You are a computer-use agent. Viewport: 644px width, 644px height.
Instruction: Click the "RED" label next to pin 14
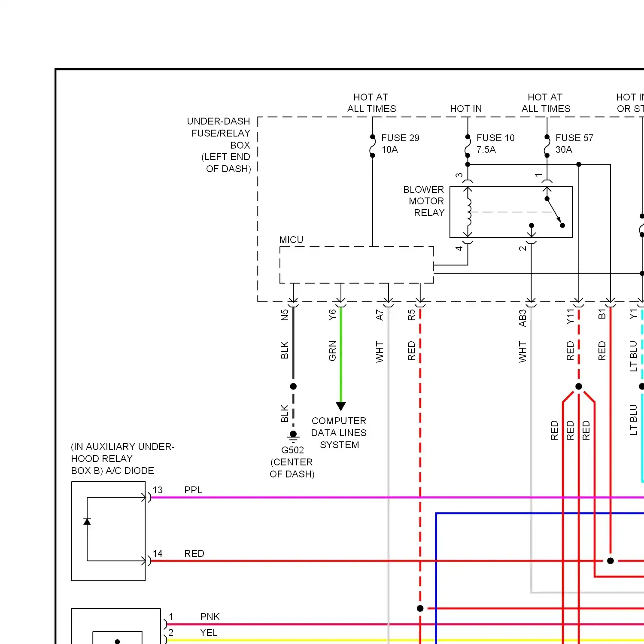pyautogui.click(x=194, y=553)
